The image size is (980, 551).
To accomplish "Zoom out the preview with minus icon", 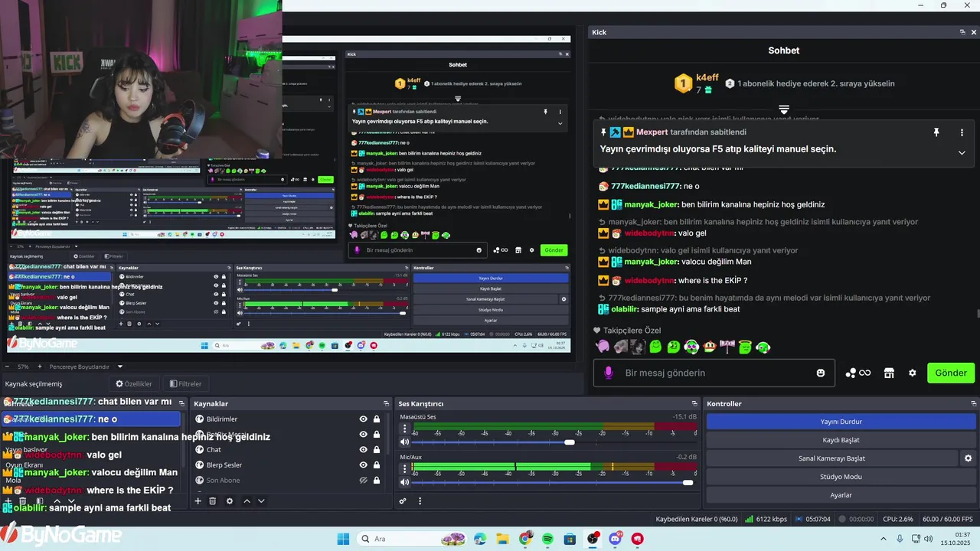I will tap(7, 367).
